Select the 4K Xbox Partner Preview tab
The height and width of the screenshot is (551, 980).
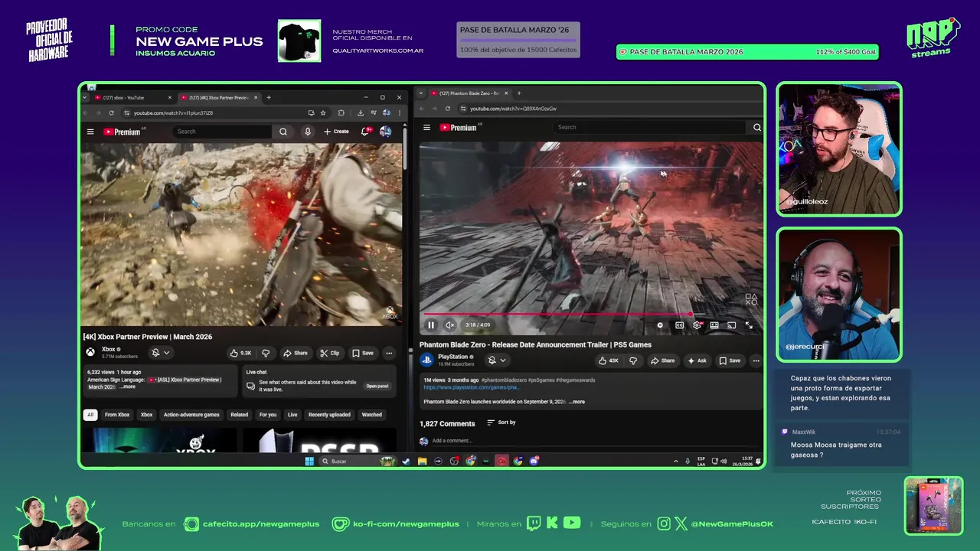tap(219, 98)
